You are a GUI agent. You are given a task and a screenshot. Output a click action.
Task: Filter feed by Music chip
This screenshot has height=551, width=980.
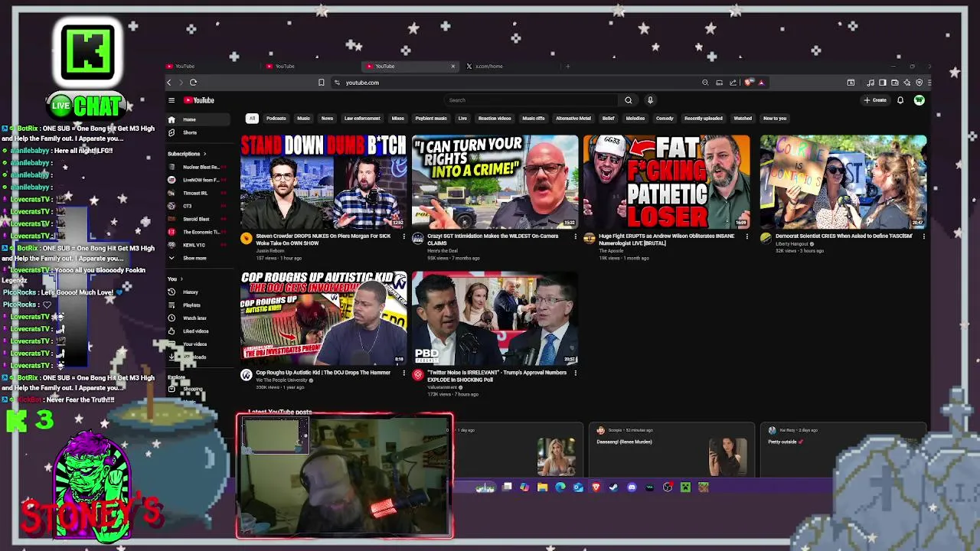303,119
